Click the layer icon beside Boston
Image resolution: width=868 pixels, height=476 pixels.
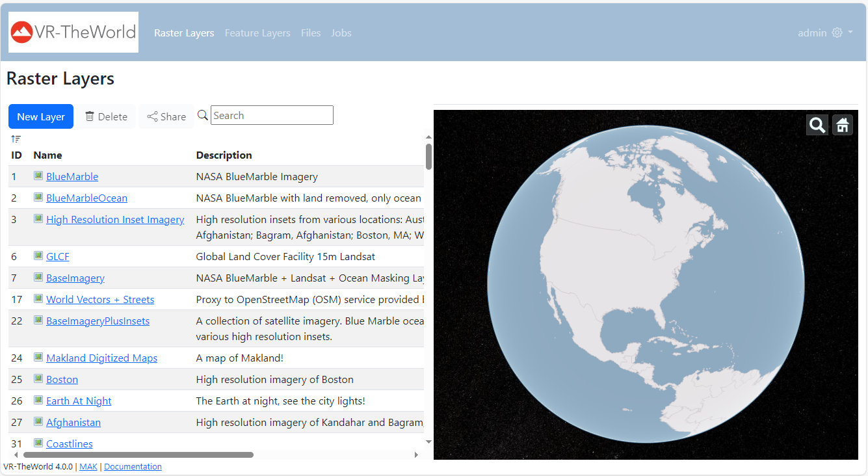38,379
